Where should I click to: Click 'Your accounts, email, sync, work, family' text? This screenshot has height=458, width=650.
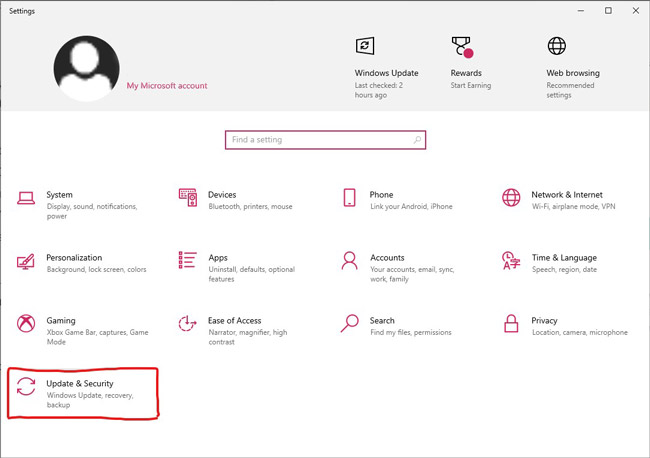412,274
